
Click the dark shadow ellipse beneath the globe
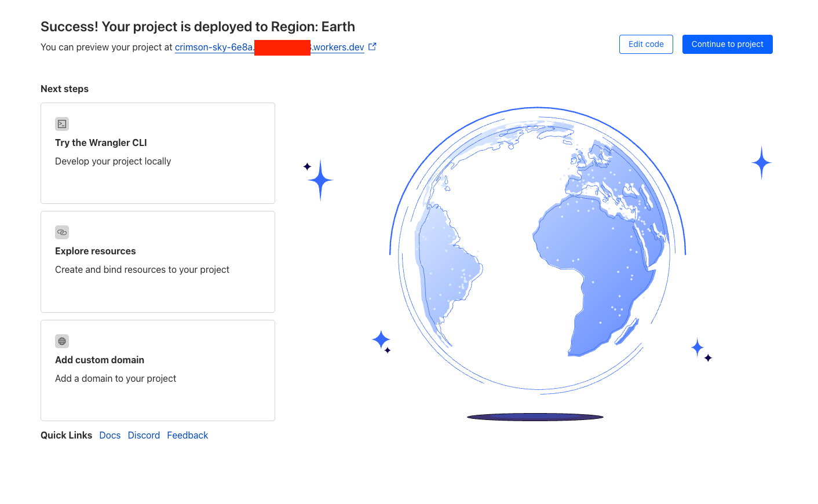pos(535,417)
